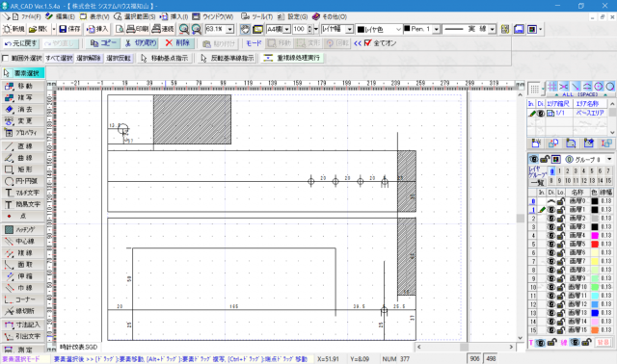
Task: Select the 円・円弧 circle tool
Action: 23,181
